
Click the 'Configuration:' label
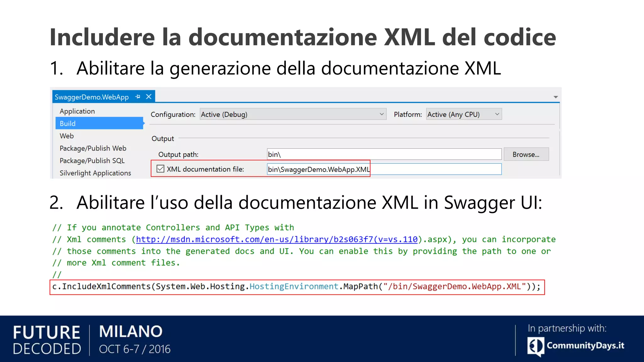pyautogui.click(x=173, y=114)
